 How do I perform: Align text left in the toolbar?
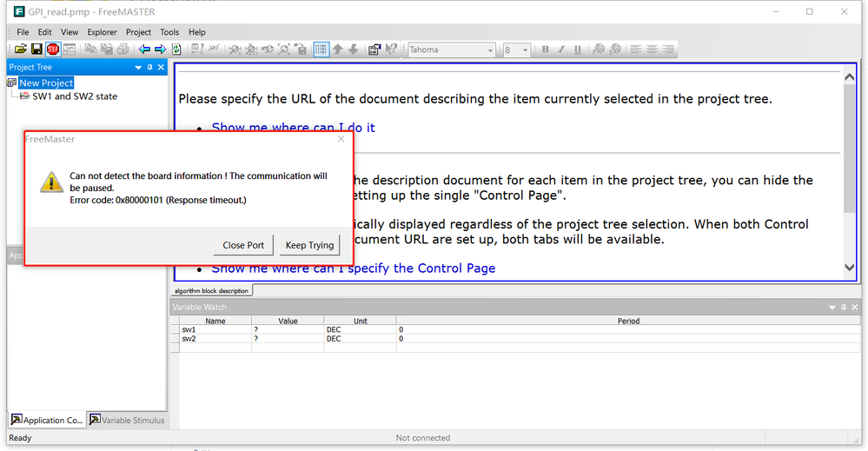636,50
